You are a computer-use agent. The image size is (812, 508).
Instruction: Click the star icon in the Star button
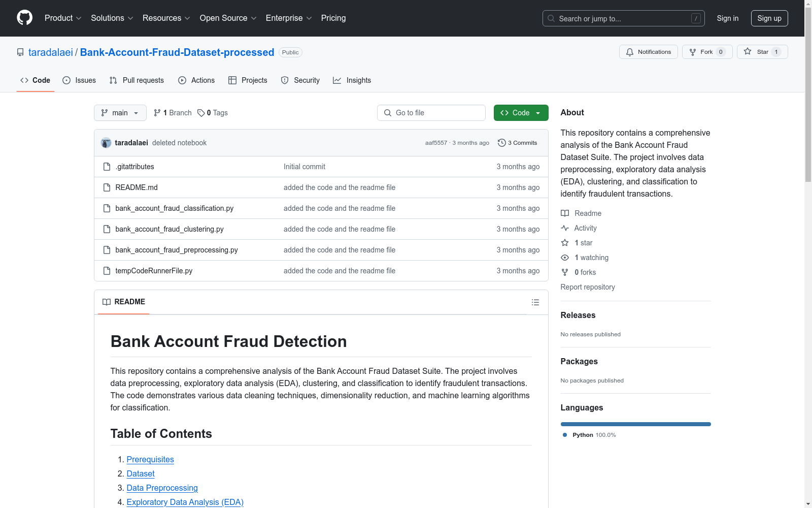point(748,51)
